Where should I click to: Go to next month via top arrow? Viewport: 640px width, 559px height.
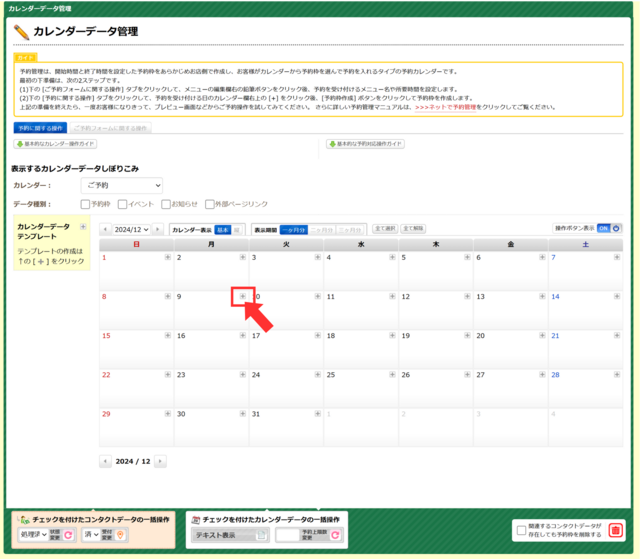(158, 229)
